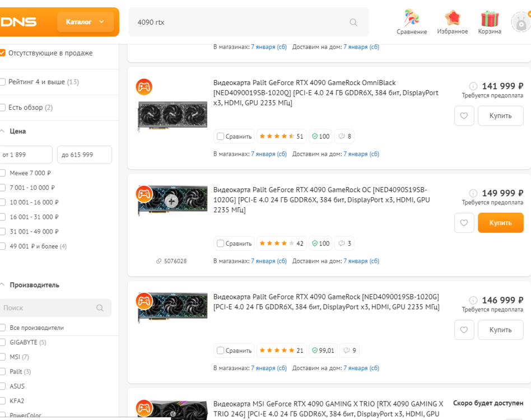Open MSI GAMING X TRIO product title
The image size is (531, 420).
pyautogui.click(x=328, y=409)
